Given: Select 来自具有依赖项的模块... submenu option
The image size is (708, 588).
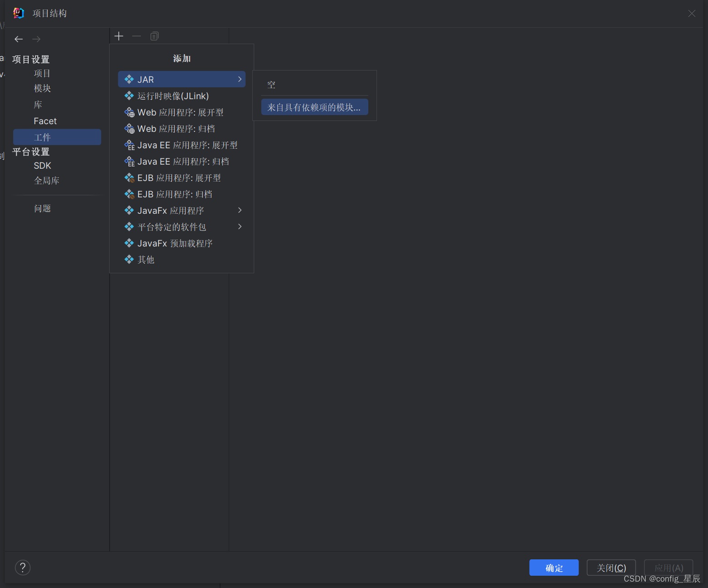Looking at the screenshot, I should pyautogui.click(x=315, y=107).
